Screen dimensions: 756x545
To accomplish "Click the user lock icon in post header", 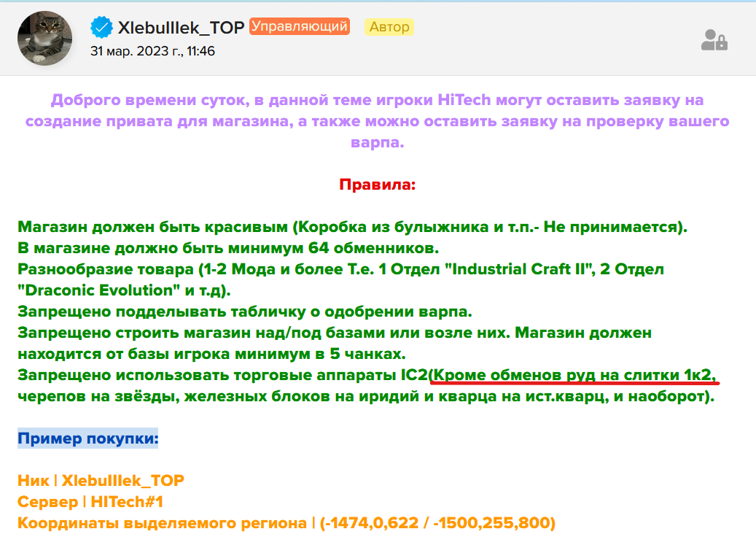I will 713,40.
